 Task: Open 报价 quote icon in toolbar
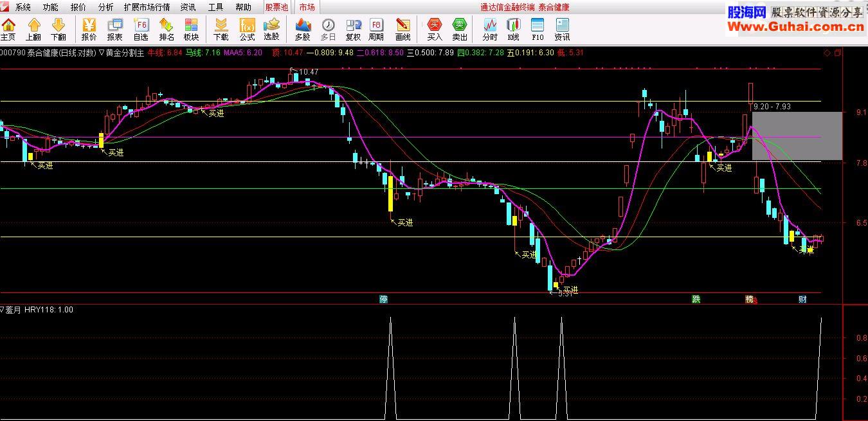click(x=89, y=30)
